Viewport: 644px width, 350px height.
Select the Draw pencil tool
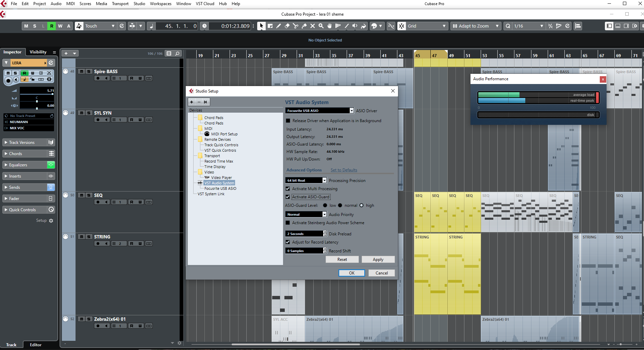coord(279,26)
